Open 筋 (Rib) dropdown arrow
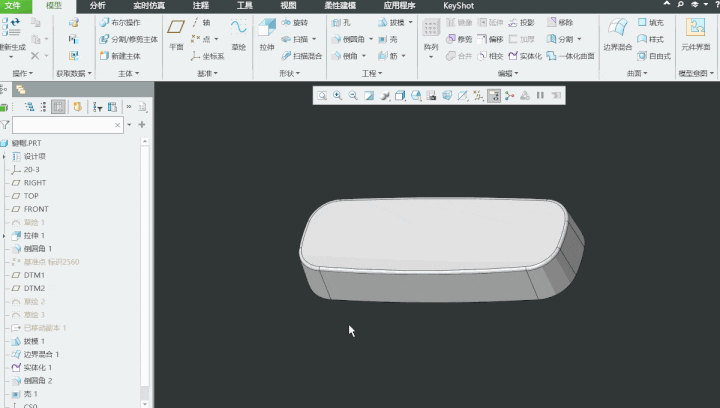This screenshot has height=408, width=720. (x=404, y=56)
